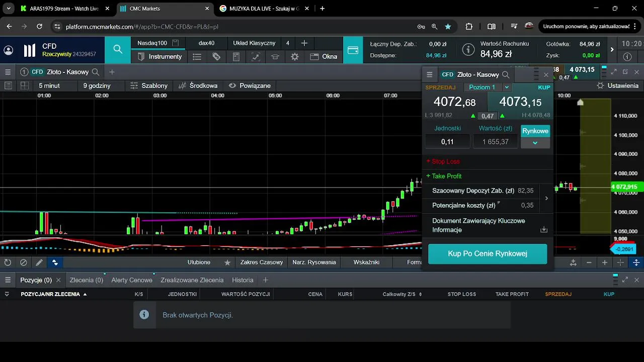Open order ticket hamburger menu
Viewport: 644px width, 362px height.
429,75
